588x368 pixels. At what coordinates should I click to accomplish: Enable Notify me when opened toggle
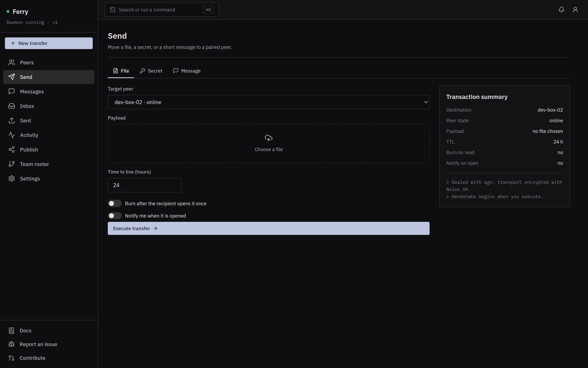pyautogui.click(x=115, y=216)
